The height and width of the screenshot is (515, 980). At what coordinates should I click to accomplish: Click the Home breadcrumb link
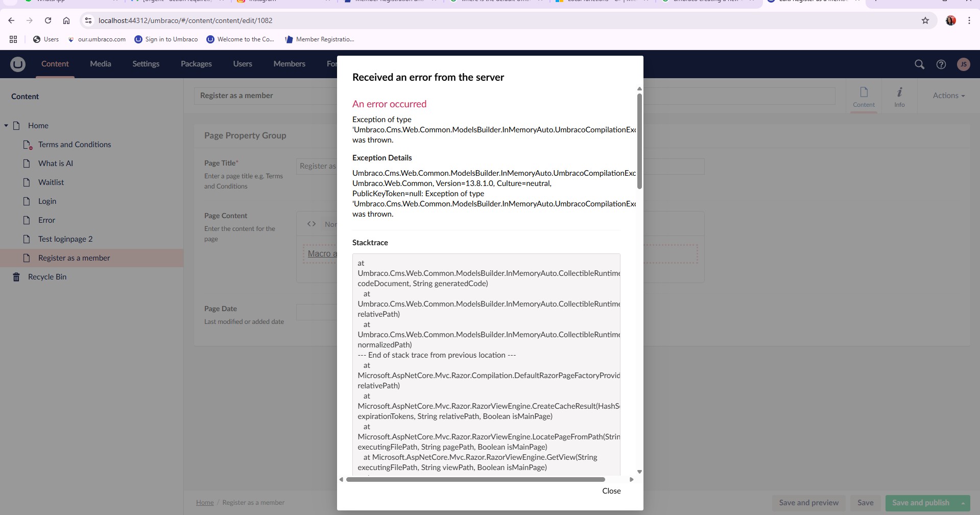point(205,503)
